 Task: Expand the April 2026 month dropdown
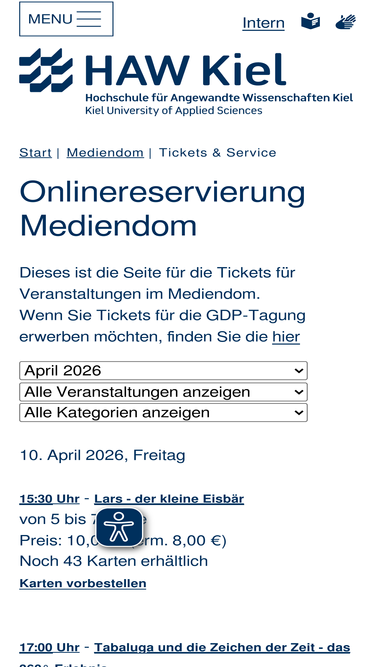click(x=163, y=371)
